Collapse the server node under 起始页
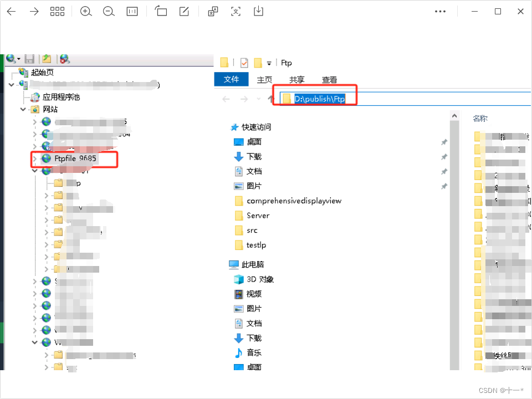 [11, 84]
